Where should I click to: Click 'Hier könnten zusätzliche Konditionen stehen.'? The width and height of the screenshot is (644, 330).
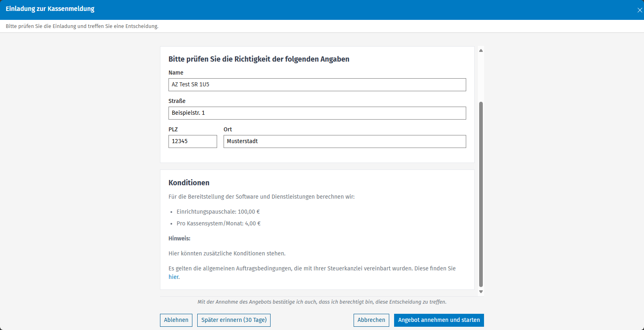click(227, 253)
